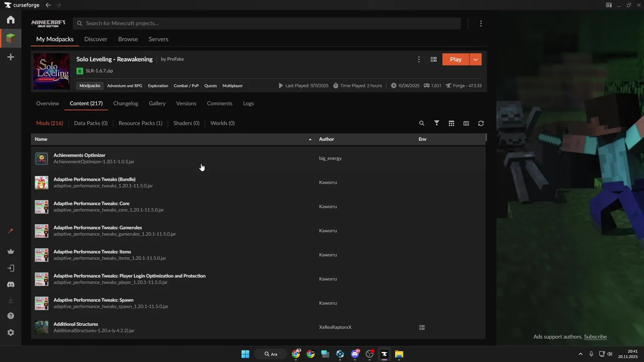Click the Quests tag
644x362 pixels.
point(210,86)
